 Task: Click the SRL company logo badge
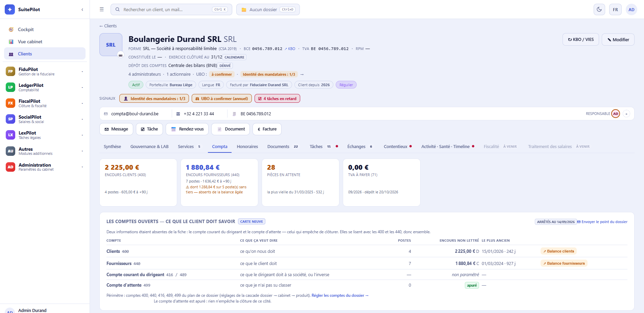tap(111, 45)
